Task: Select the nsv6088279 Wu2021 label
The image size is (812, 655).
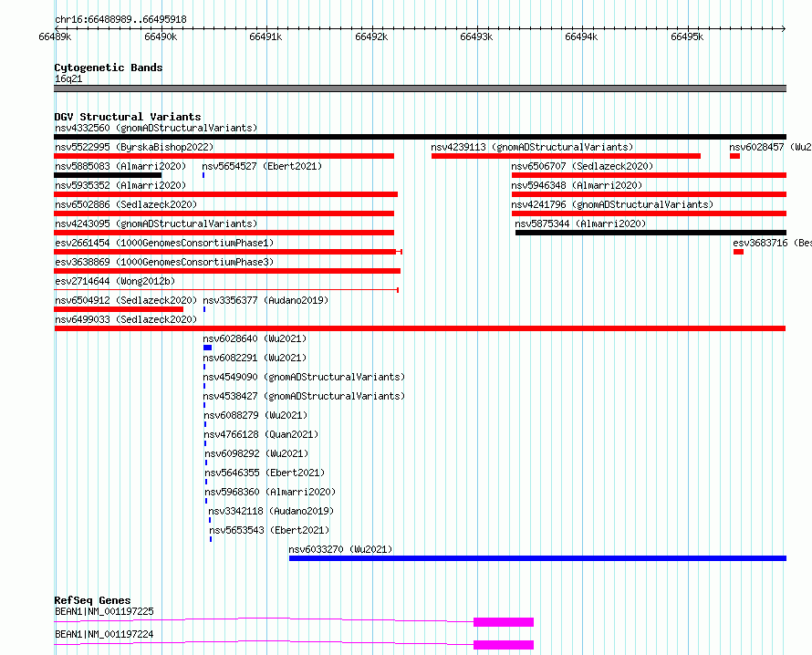Action: 255,415
